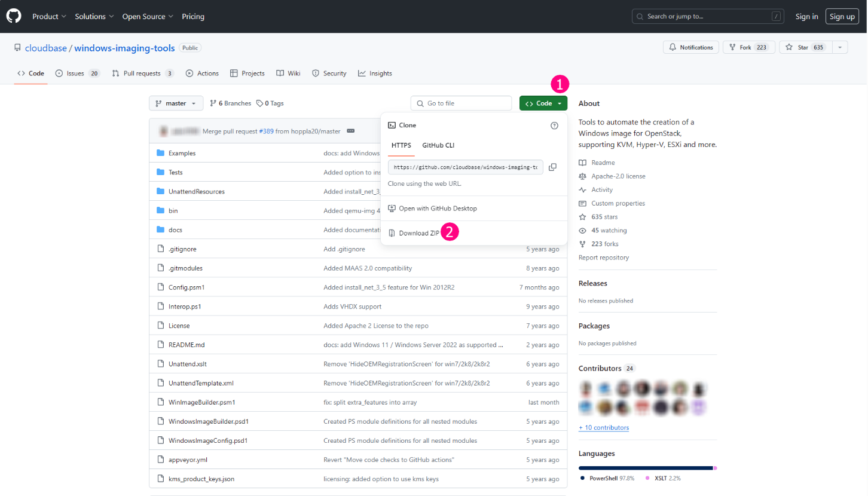Select the GitHub CLI clone tab
868x496 pixels.
tap(438, 145)
